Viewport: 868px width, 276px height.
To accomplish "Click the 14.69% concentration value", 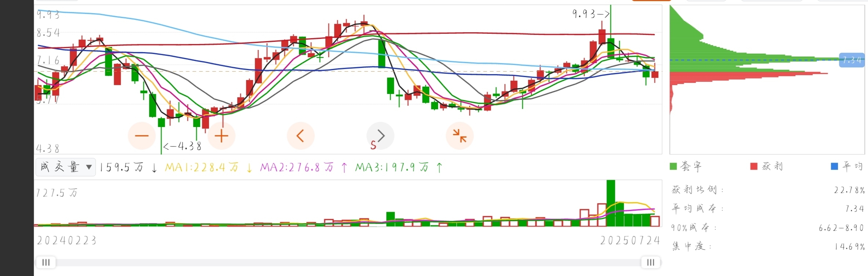I will (x=849, y=247).
